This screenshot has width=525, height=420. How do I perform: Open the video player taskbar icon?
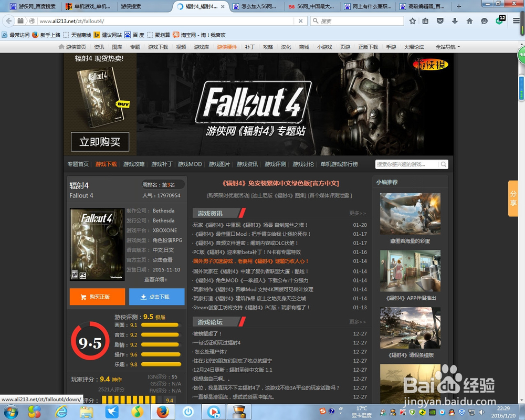pyautogui.click(x=214, y=412)
